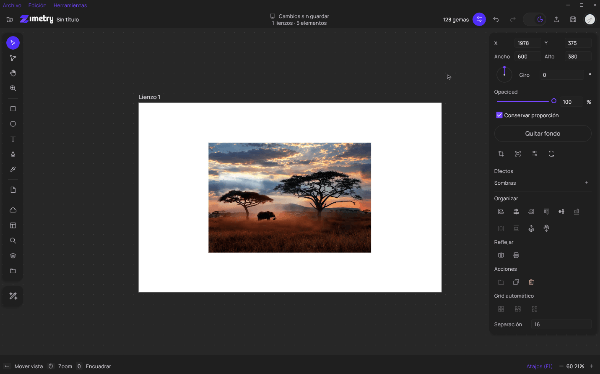This screenshot has width=600, height=374.
Task: Bring element forward in Organizar
Action: point(531,229)
